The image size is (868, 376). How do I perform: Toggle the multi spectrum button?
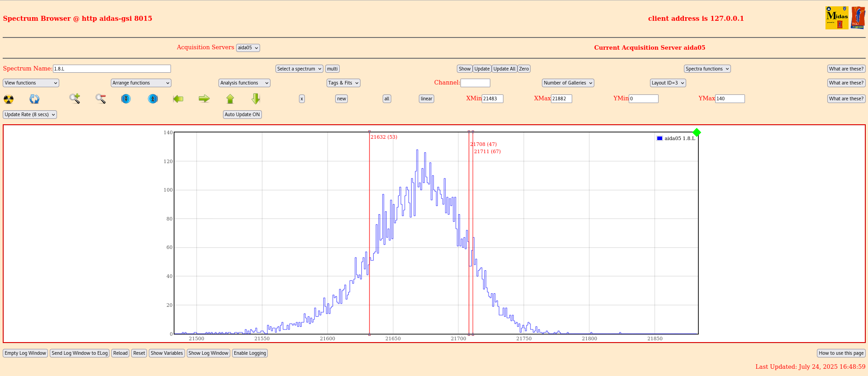332,69
